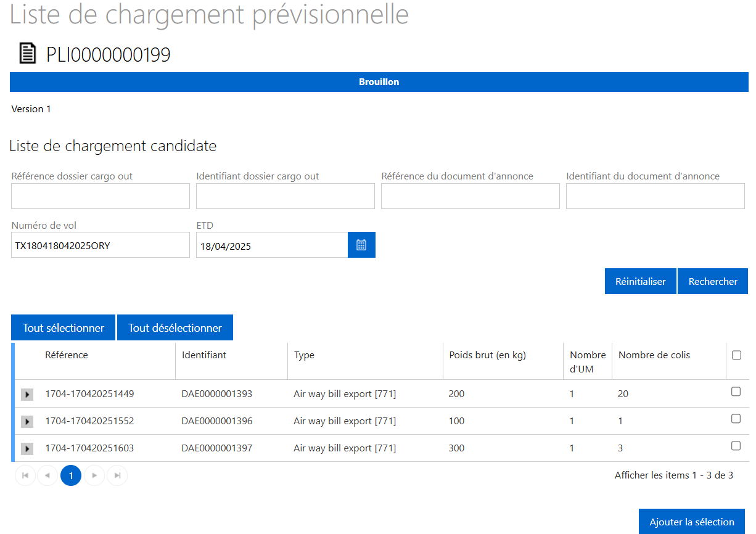The height and width of the screenshot is (534, 756).
Task: Tick the header select-all checkbox
Action: pyautogui.click(x=736, y=355)
